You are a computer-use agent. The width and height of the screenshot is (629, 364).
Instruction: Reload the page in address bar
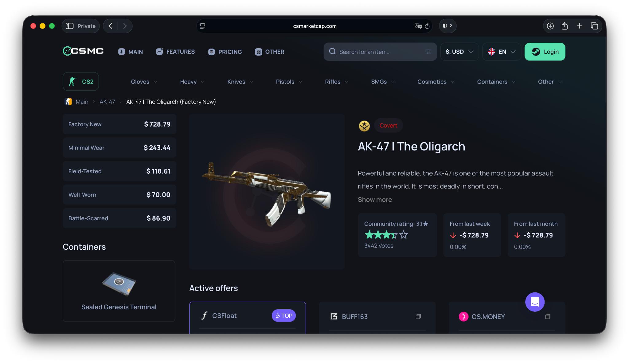point(427,26)
